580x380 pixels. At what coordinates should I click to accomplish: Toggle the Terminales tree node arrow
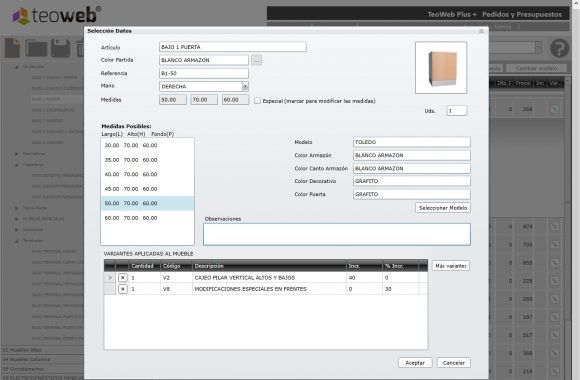coord(17,241)
